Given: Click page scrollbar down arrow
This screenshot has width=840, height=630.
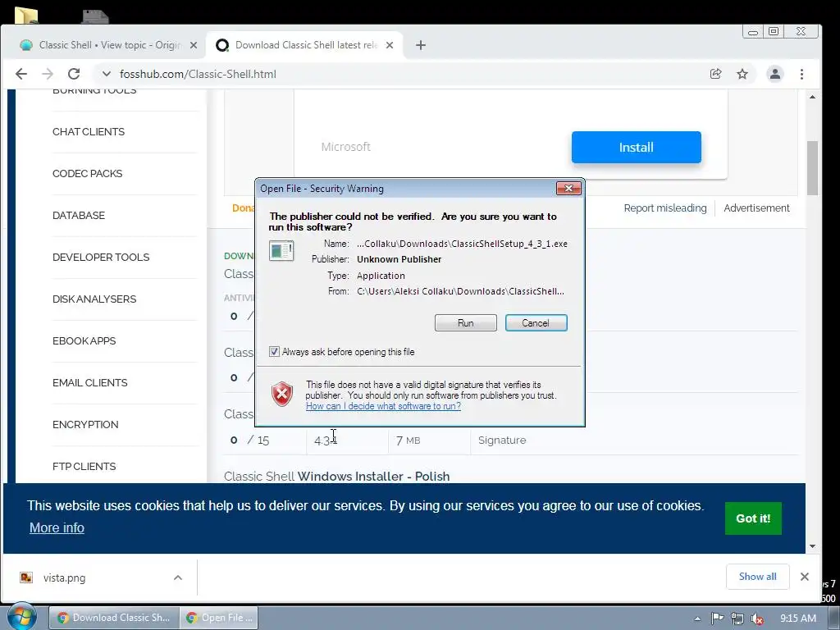Looking at the screenshot, I should [813, 546].
